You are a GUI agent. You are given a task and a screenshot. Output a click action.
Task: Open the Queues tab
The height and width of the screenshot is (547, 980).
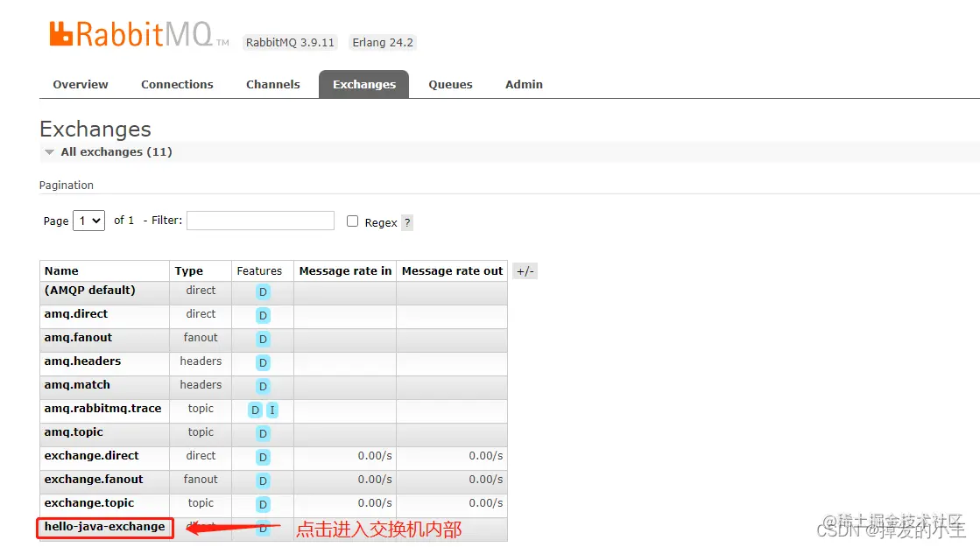tap(450, 84)
